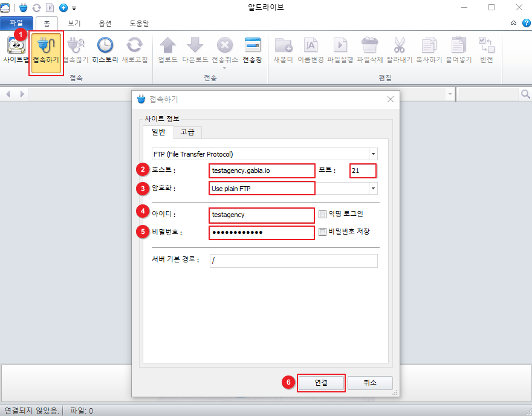Open the File (파일) menu tab

tap(16, 23)
